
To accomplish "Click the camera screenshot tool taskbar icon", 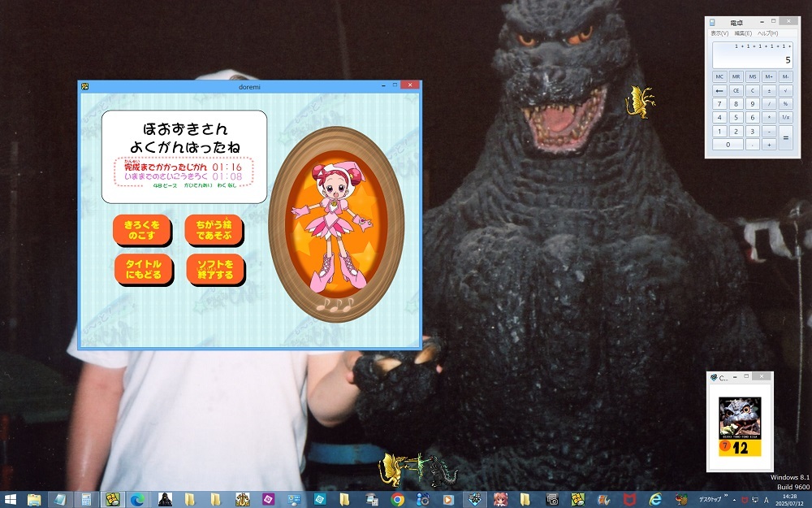I will (552, 500).
